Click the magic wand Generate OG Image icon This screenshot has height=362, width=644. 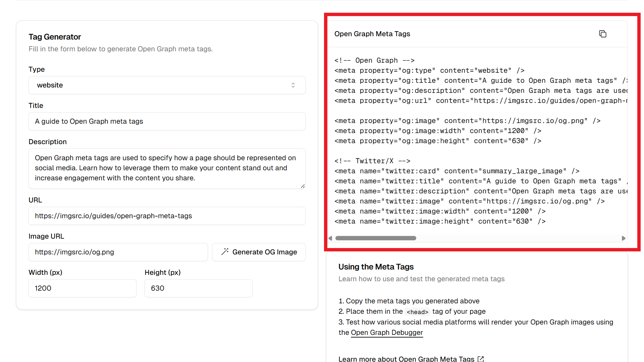(x=225, y=252)
